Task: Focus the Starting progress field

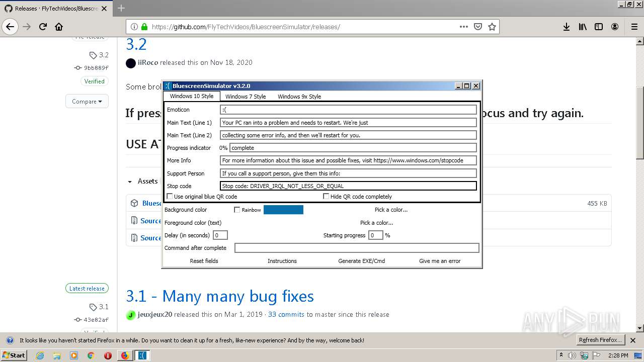Action: coord(375,235)
